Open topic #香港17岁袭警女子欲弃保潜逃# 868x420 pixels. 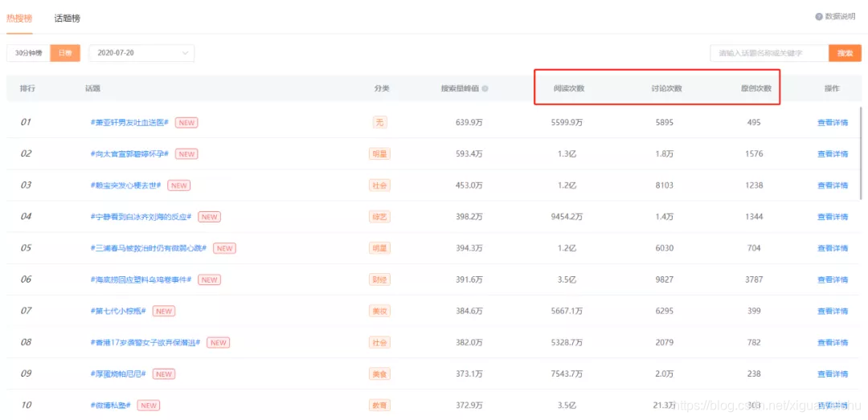tap(145, 343)
